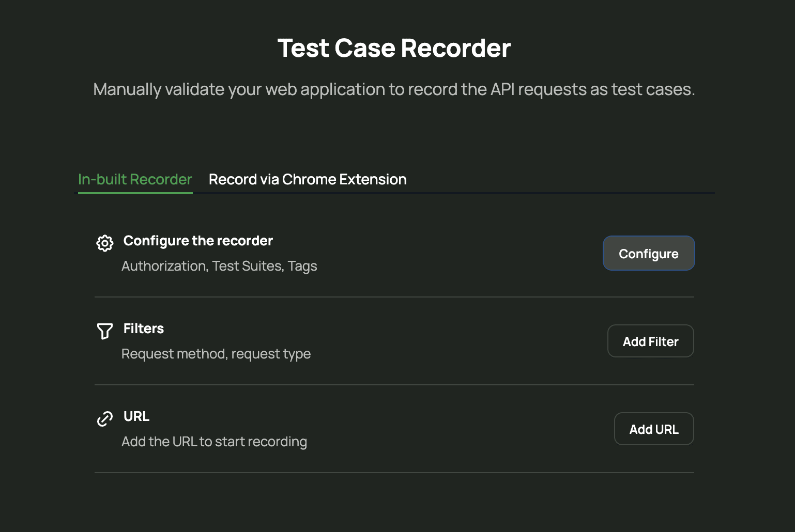Click the chain link icon beside URL
The width and height of the screenshot is (795, 532).
105,418
